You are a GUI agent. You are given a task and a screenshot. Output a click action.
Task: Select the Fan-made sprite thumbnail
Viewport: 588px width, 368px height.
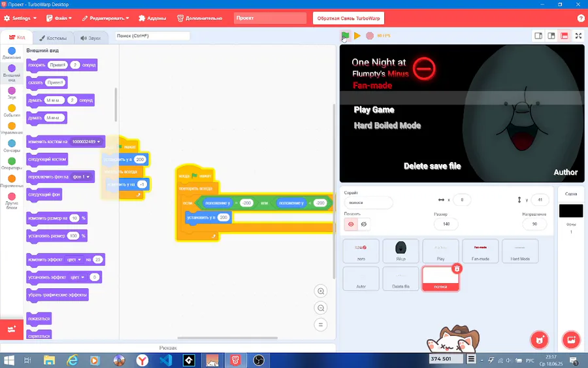[x=480, y=251]
